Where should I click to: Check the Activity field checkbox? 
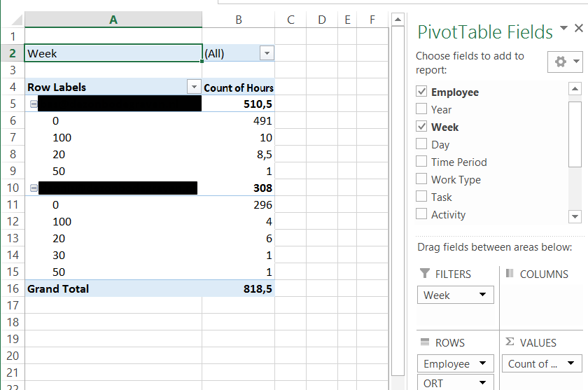421,214
